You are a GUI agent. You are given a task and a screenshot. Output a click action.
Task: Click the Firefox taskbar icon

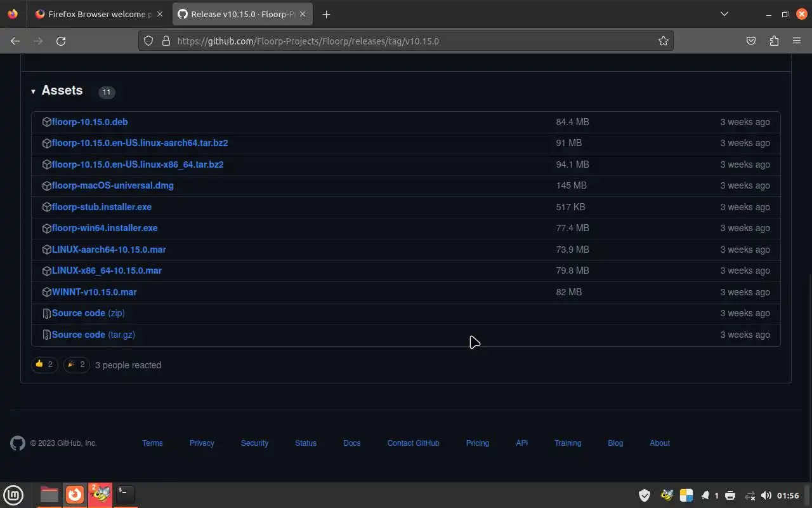75,495
